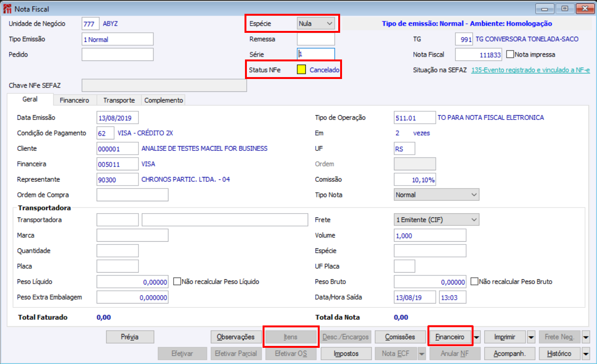This screenshot has height=364, width=597.
Task: Click the Série input field
Action: 316,54
